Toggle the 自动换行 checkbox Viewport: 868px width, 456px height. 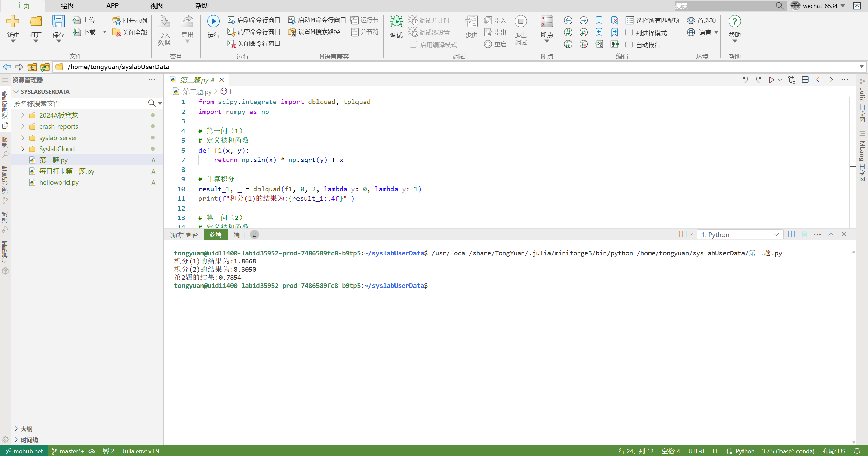point(629,45)
